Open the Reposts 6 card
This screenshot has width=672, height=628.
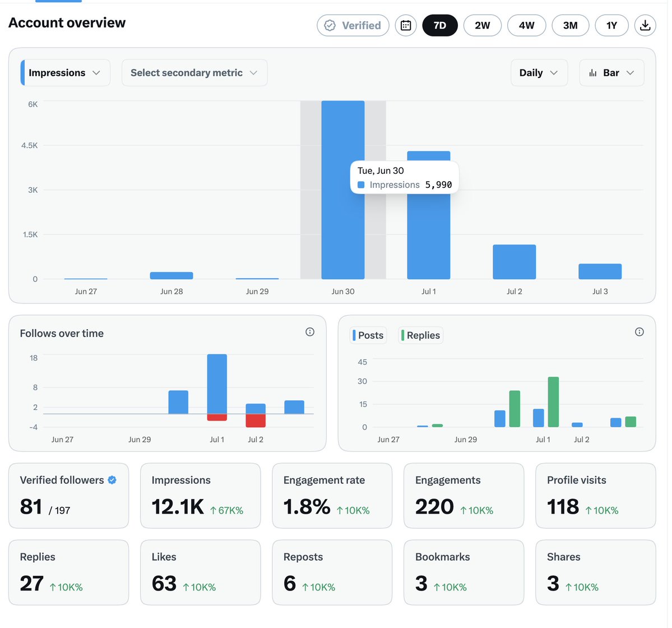point(332,572)
